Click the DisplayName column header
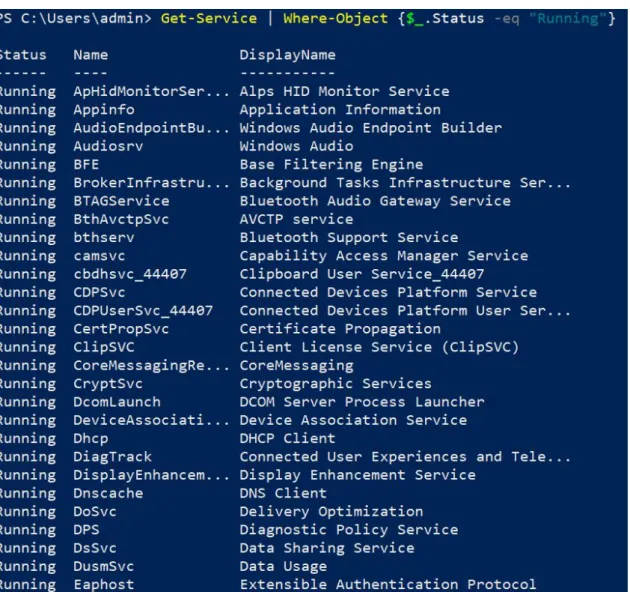630x592 pixels. pos(287,55)
